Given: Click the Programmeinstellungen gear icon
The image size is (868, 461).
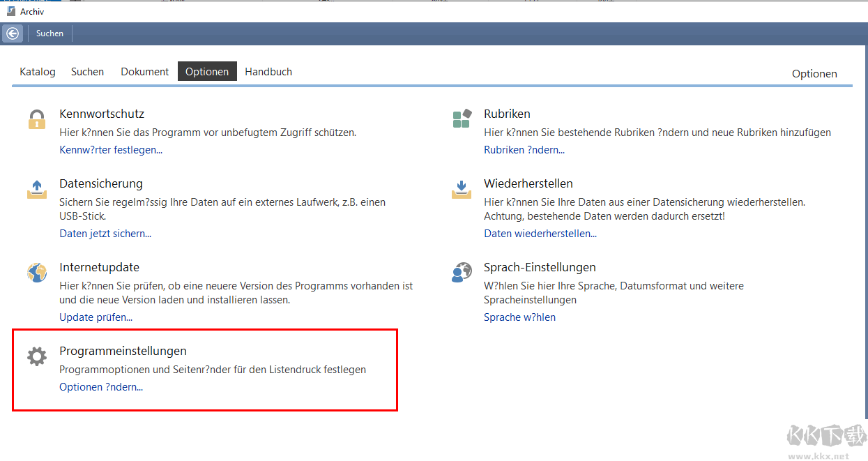Looking at the screenshot, I should click(36, 356).
